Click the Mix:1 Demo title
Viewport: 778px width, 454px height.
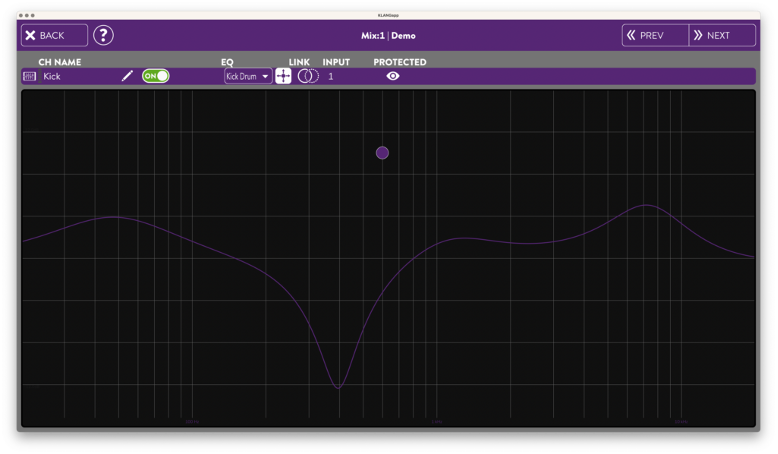coord(388,36)
